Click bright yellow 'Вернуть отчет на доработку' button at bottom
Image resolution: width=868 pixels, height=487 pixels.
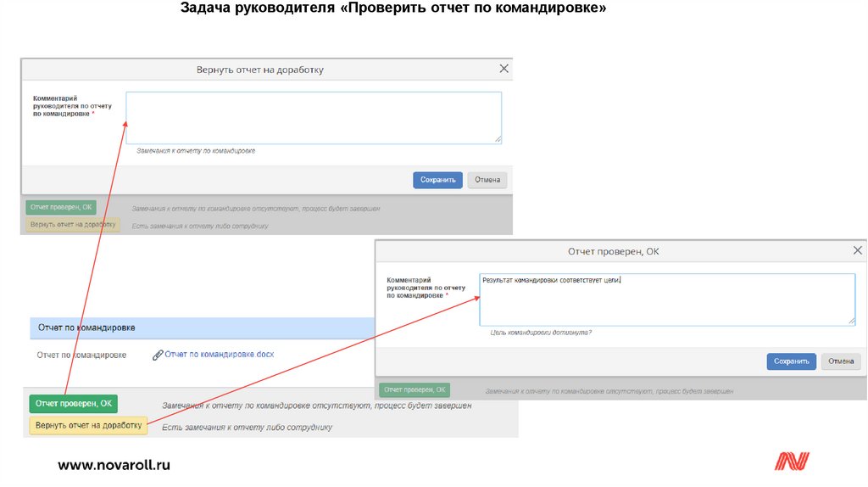click(x=88, y=426)
